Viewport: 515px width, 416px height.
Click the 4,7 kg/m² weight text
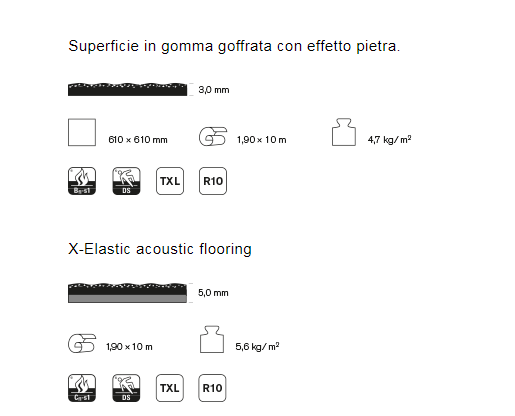(389, 139)
